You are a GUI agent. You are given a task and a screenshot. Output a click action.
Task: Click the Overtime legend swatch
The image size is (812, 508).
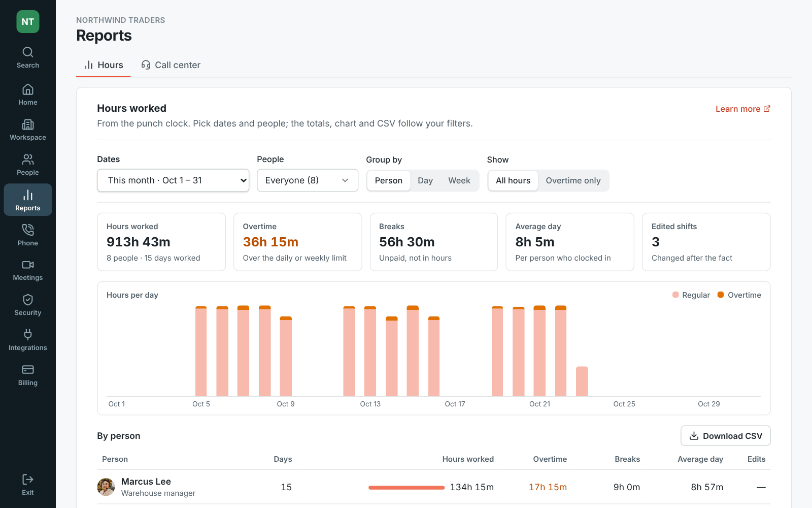pos(721,295)
